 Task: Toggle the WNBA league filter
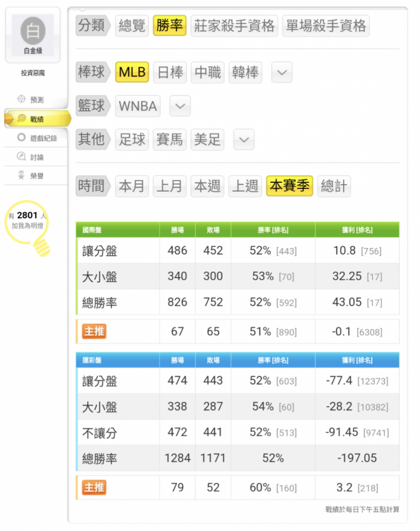(138, 106)
